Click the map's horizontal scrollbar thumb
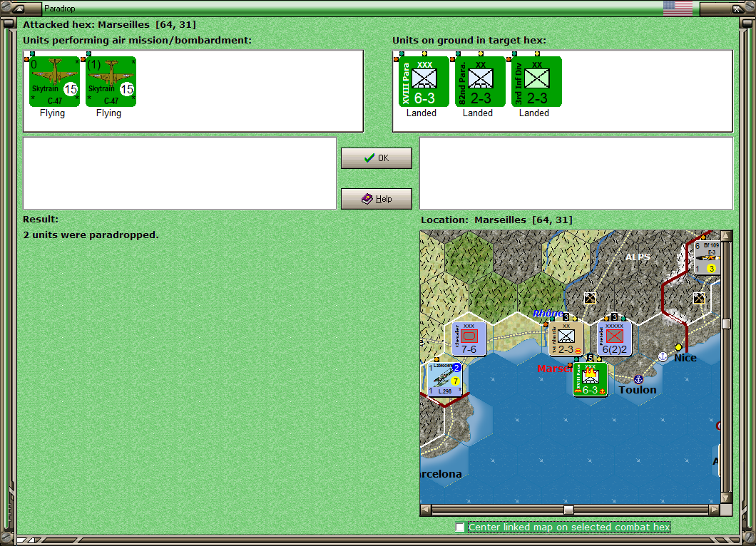 (x=569, y=510)
